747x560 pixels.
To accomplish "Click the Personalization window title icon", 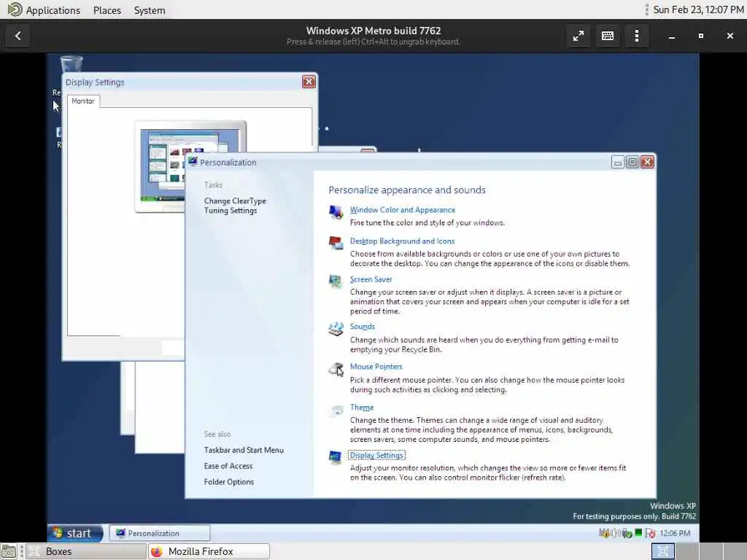I will click(193, 162).
